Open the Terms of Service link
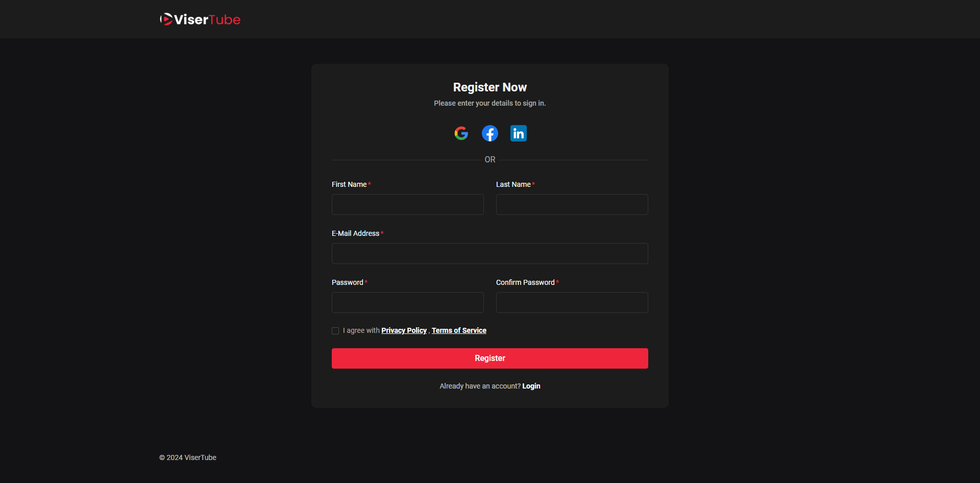This screenshot has height=483, width=980. 459,330
